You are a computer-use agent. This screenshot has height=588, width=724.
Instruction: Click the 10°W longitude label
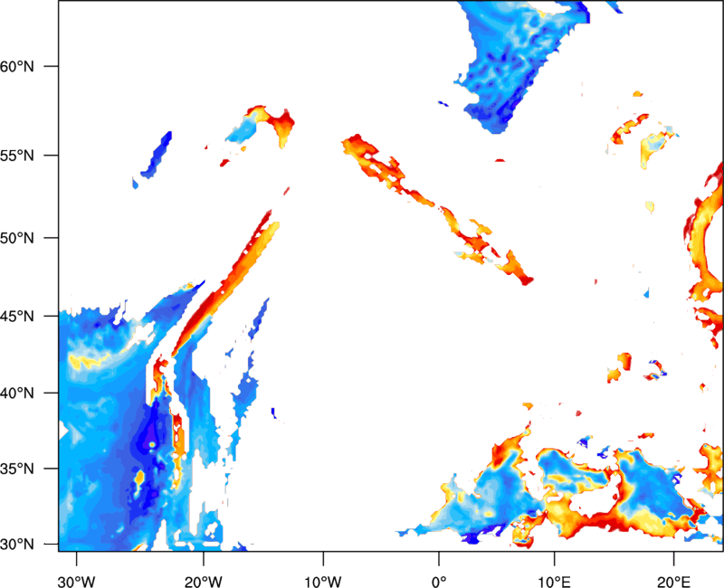pyautogui.click(x=323, y=582)
